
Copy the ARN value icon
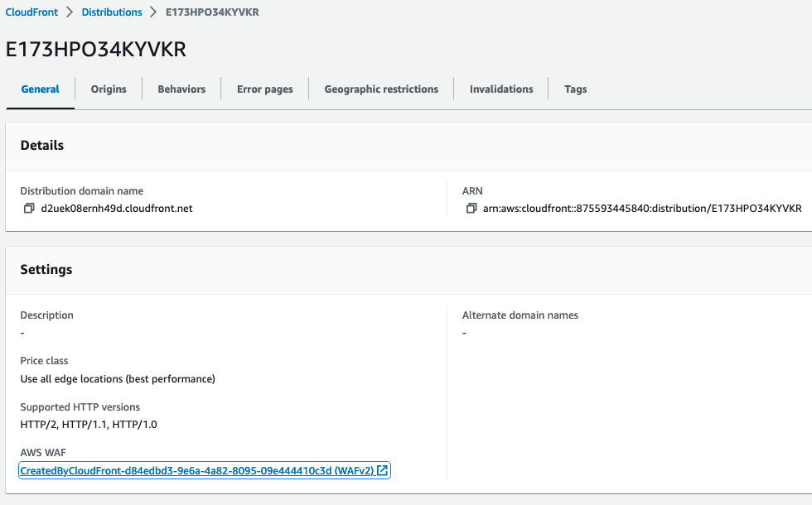(x=471, y=208)
